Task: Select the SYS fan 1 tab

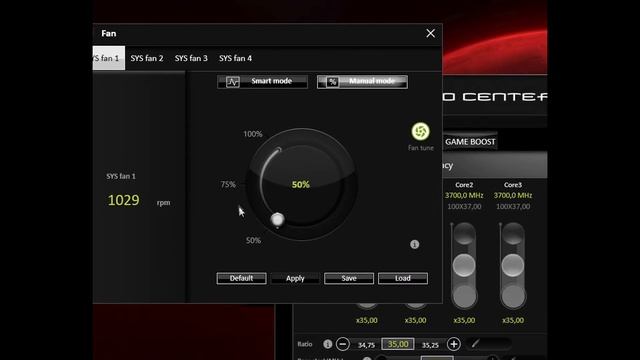Action: coord(109,58)
